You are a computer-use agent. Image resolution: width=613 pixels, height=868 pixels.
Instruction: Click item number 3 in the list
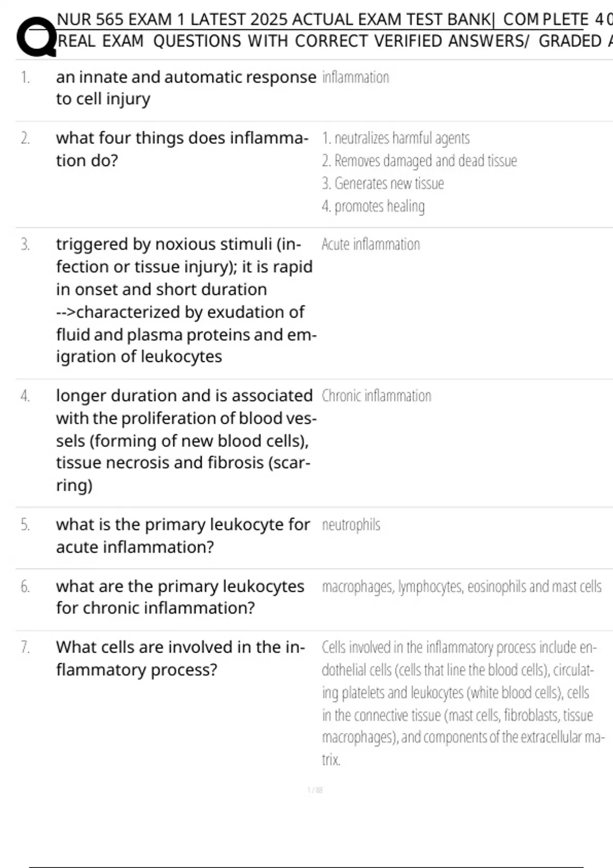click(x=25, y=245)
